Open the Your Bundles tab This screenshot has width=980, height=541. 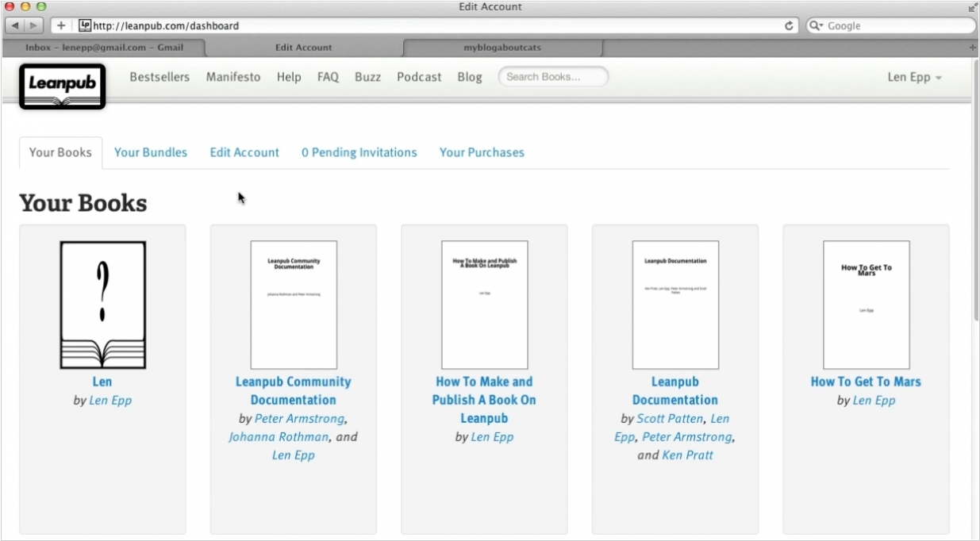151,152
